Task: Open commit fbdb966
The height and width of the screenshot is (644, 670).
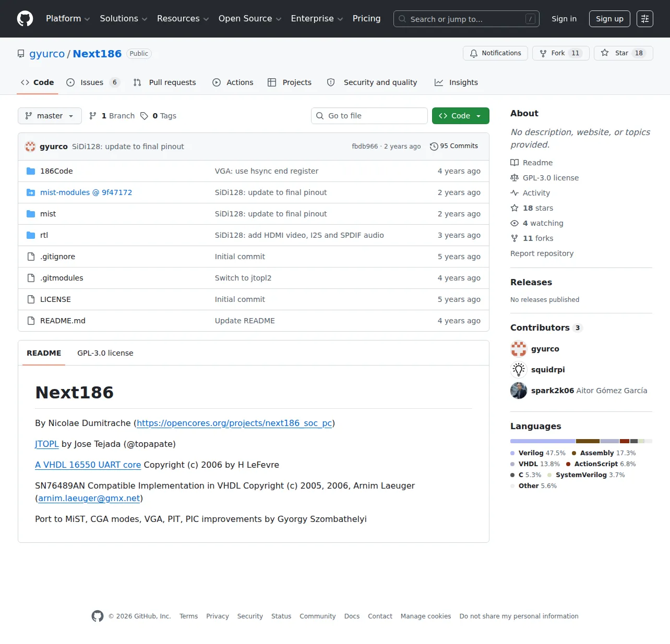Action: tap(365, 147)
